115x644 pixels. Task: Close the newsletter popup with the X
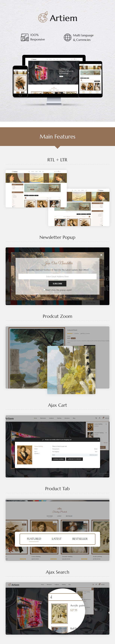coord(101,255)
